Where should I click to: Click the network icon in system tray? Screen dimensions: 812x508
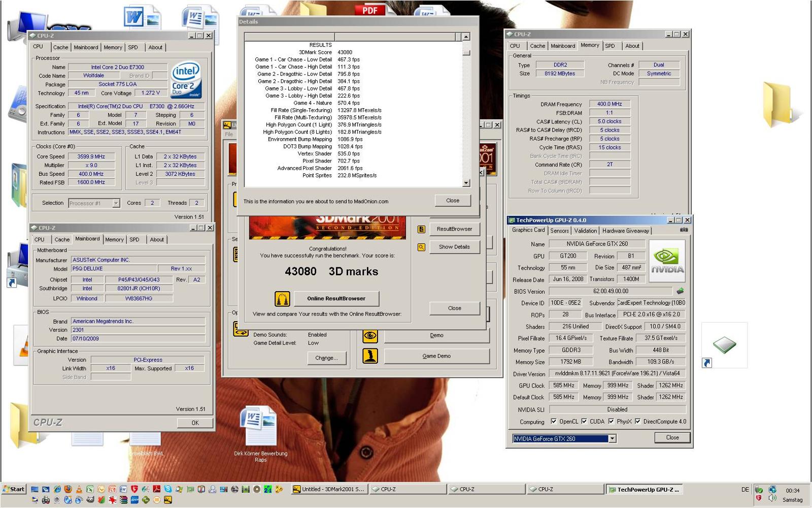(772, 490)
